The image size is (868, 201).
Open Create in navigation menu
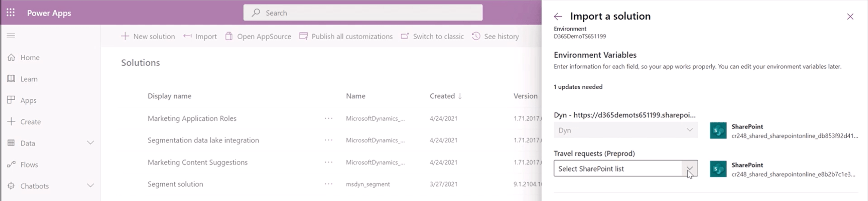pos(31,122)
